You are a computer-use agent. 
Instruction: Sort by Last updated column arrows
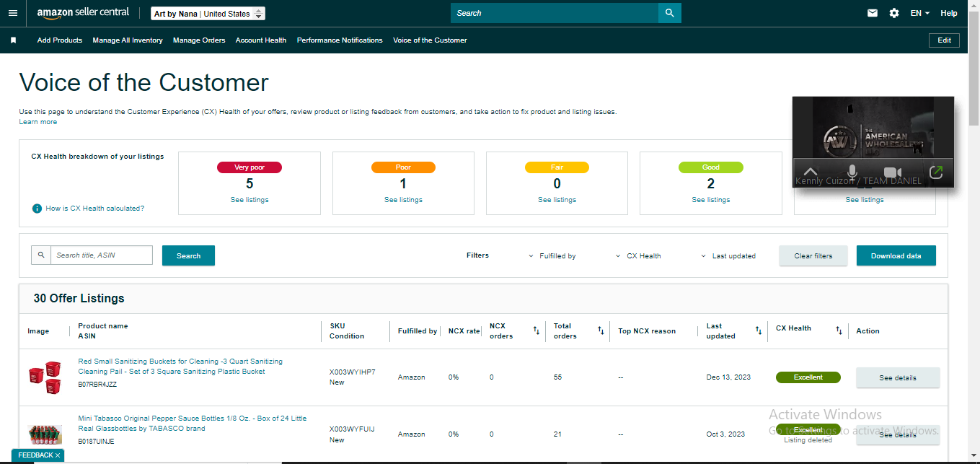[758, 331]
